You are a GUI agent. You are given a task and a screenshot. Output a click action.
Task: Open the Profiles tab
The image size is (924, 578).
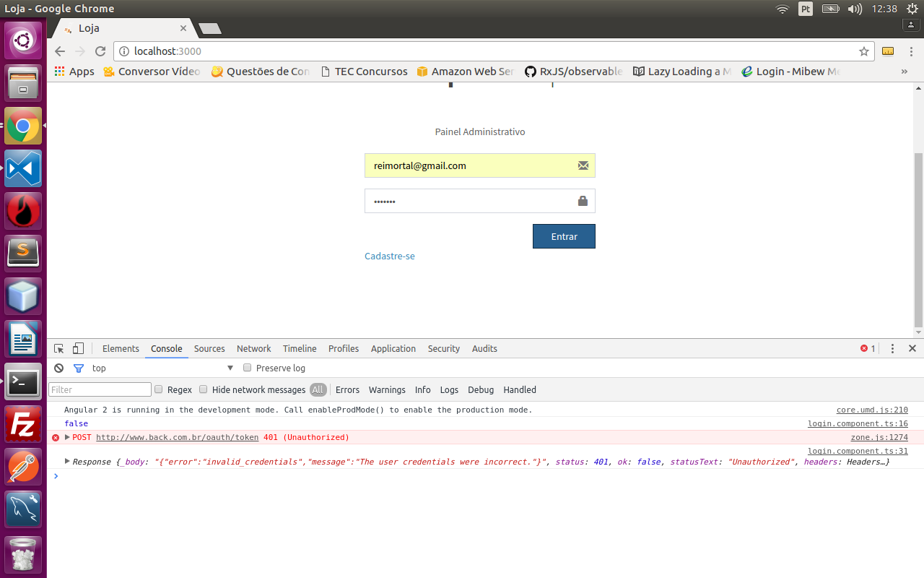pyautogui.click(x=344, y=348)
